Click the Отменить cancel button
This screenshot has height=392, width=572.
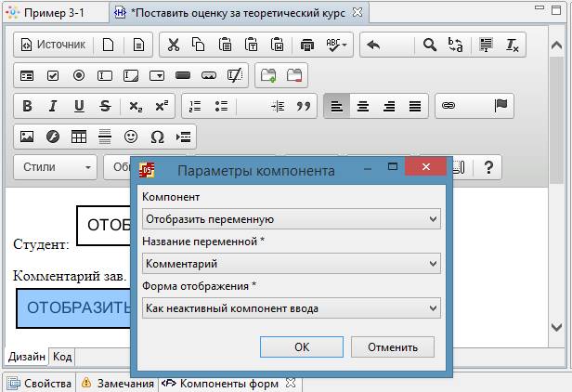click(x=393, y=347)
